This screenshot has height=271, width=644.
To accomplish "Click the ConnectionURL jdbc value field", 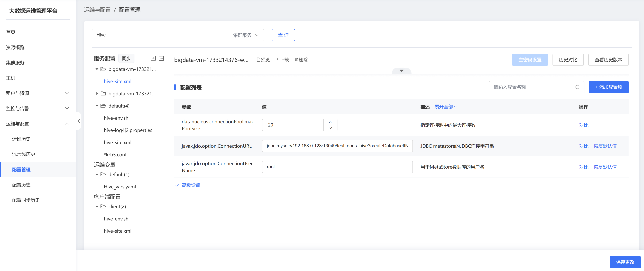I will pyautogui.click(x=337, y=146).
